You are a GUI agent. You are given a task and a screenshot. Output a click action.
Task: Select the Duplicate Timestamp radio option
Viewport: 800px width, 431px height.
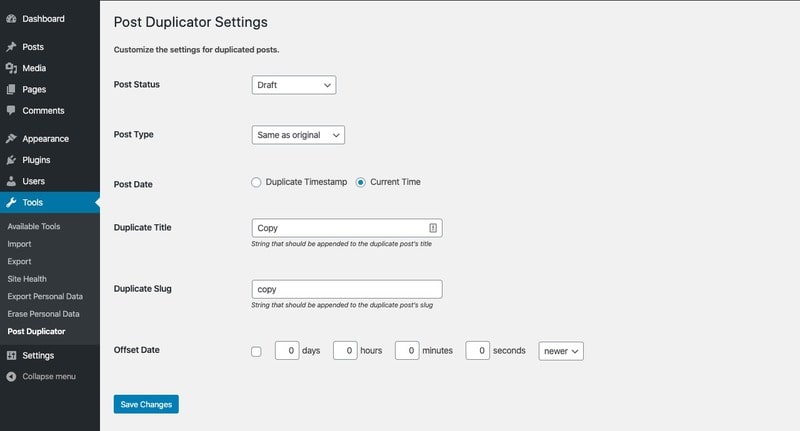pyautogui.click(x=257, y=182)
